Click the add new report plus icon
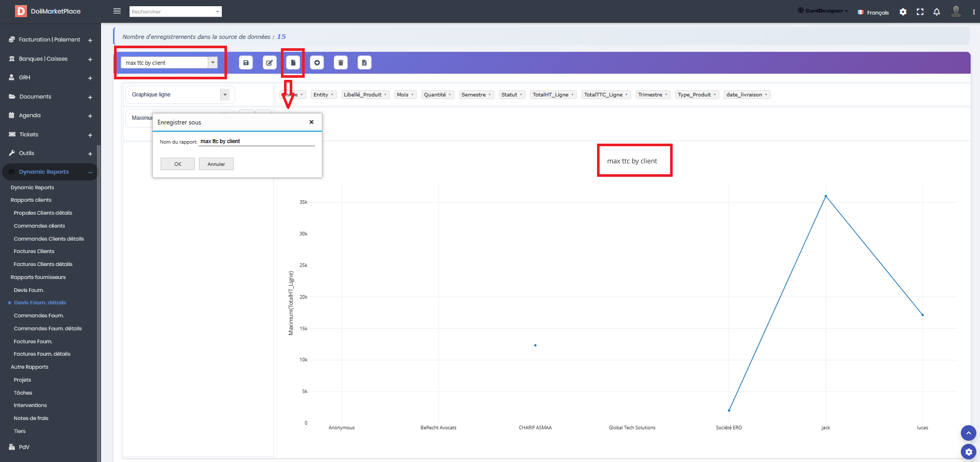980x462 pixels. point(317,63)
